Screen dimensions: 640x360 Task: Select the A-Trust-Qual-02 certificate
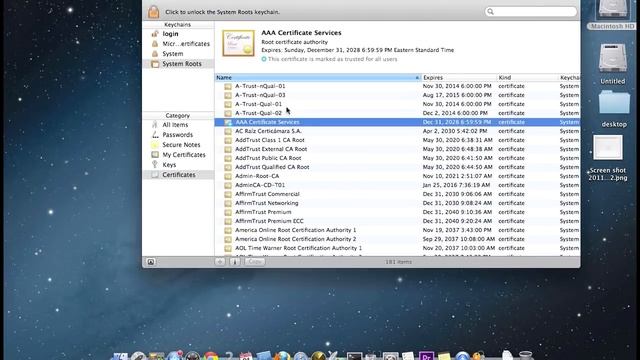point(397,113)
